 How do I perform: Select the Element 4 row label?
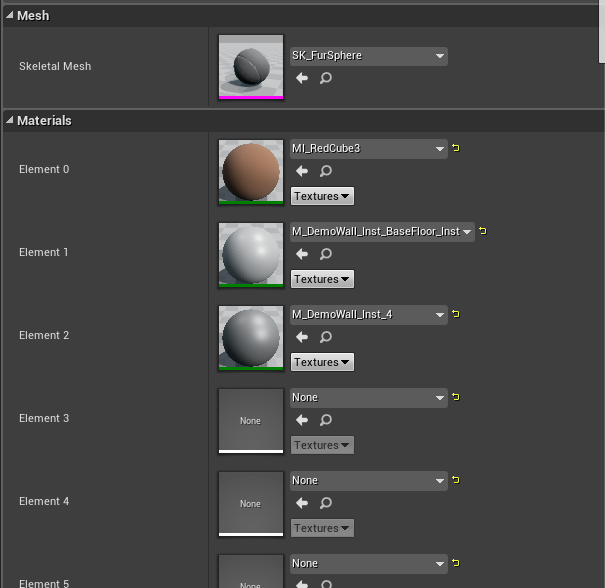44,501
